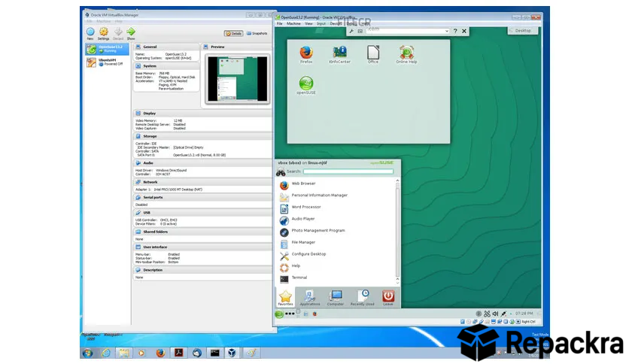Collapse the Audio section header

tap(202, 163)
